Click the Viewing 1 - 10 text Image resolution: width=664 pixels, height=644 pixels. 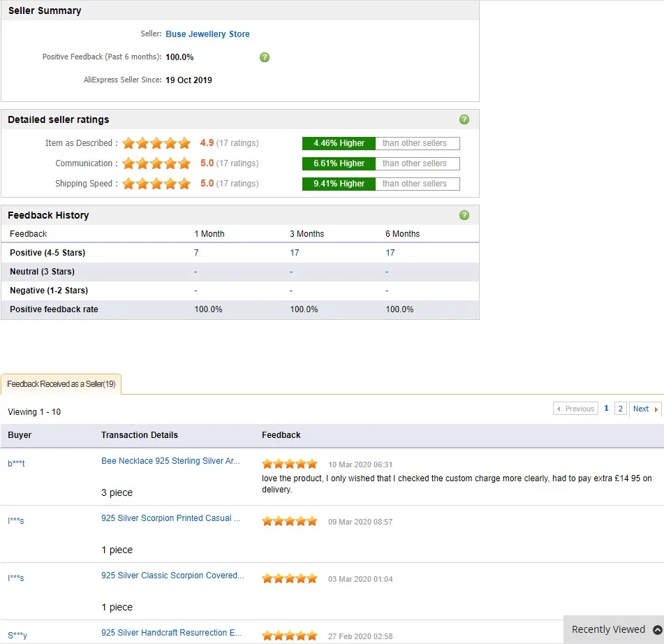coord(34,412)
